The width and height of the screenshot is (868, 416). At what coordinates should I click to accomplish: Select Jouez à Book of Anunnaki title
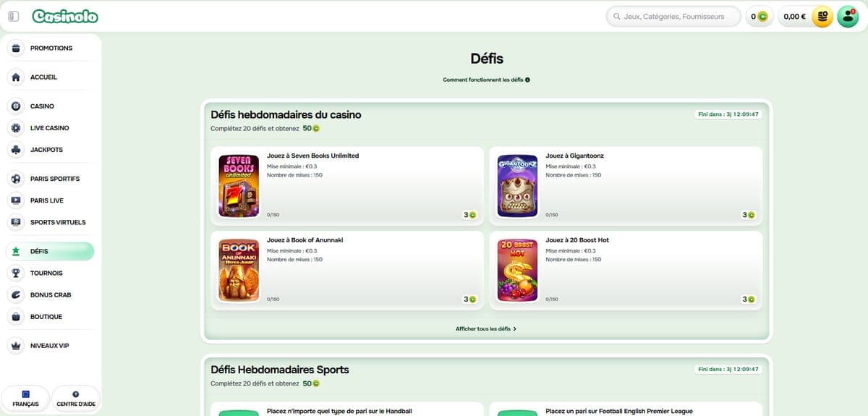click(x=305, y=240)
